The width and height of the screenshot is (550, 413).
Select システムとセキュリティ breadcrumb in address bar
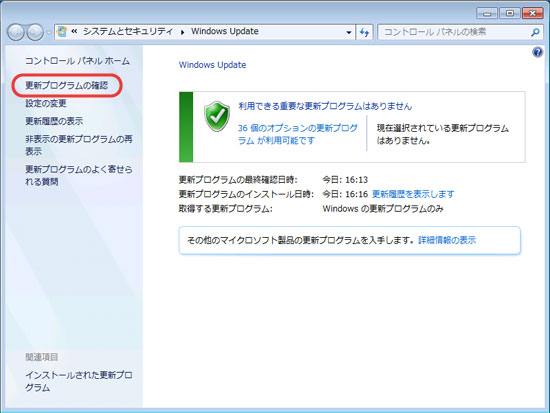[x=128, y=32]
